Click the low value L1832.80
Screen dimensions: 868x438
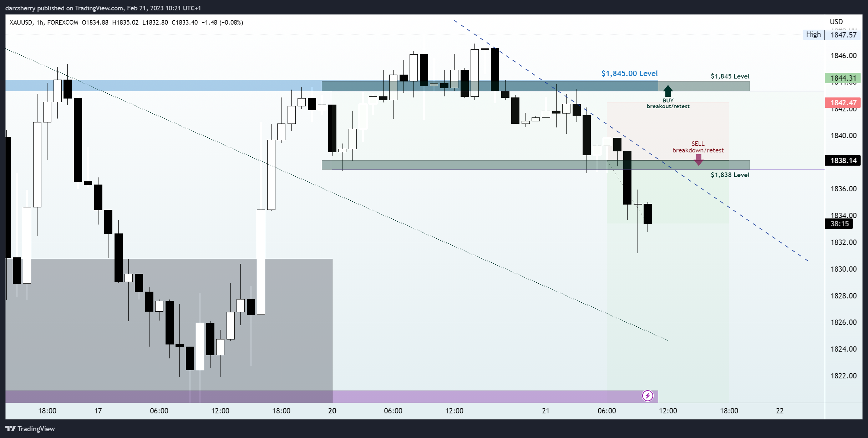155,22
